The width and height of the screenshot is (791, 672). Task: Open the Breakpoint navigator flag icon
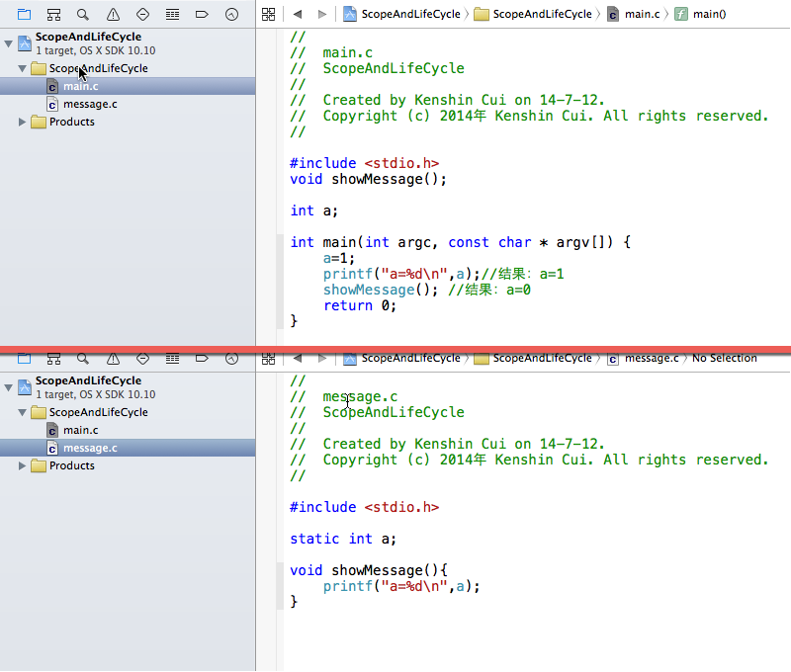pos(202,14)
